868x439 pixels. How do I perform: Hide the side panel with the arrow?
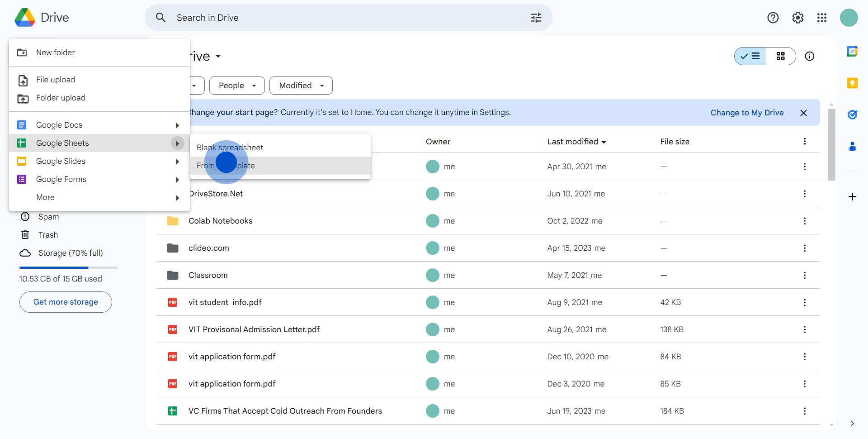[x=852, y=424]
